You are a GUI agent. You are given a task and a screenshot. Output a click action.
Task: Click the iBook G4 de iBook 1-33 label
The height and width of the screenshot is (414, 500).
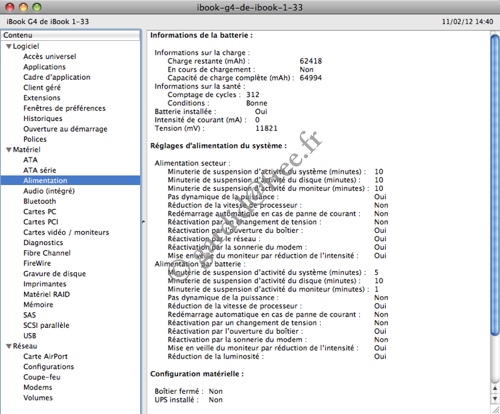coord(48,22)
